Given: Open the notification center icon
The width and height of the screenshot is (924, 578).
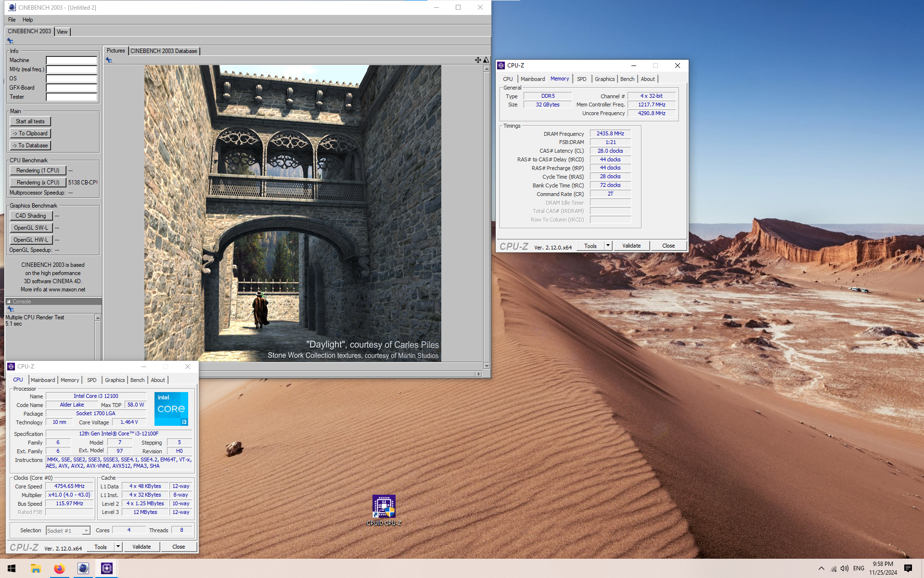Looking at the screenshot, I should pos(908,568).
